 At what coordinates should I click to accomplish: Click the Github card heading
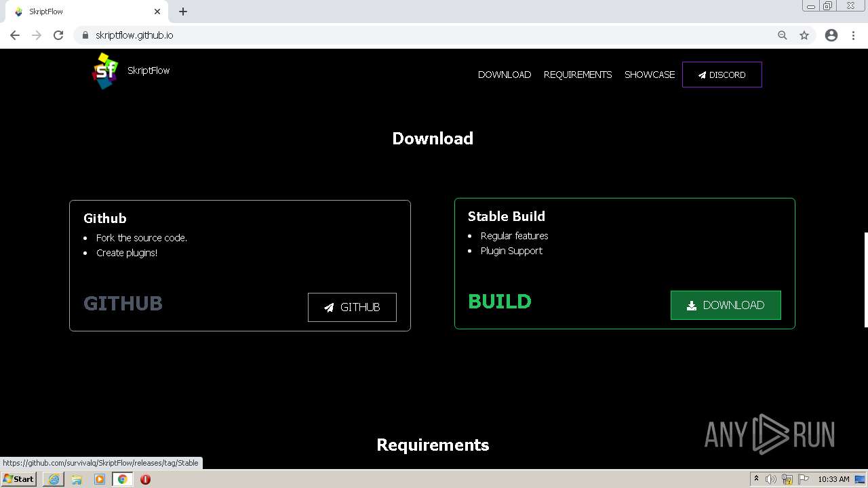click(x=105, y=218)
